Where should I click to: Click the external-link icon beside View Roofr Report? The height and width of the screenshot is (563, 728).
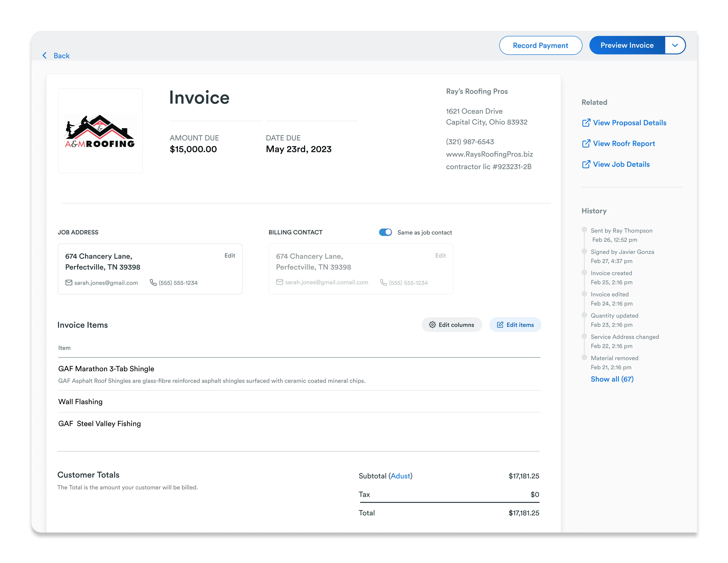586,143
